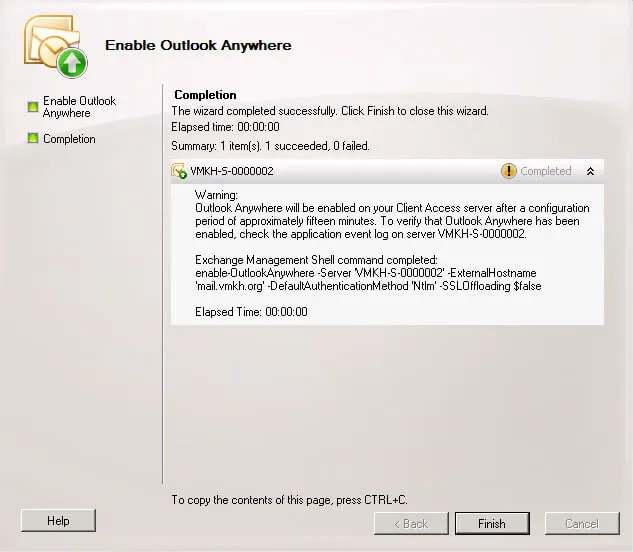
Task: Click the VMKH-S-0000002 server name in the result header
Action: pos(232,171)
